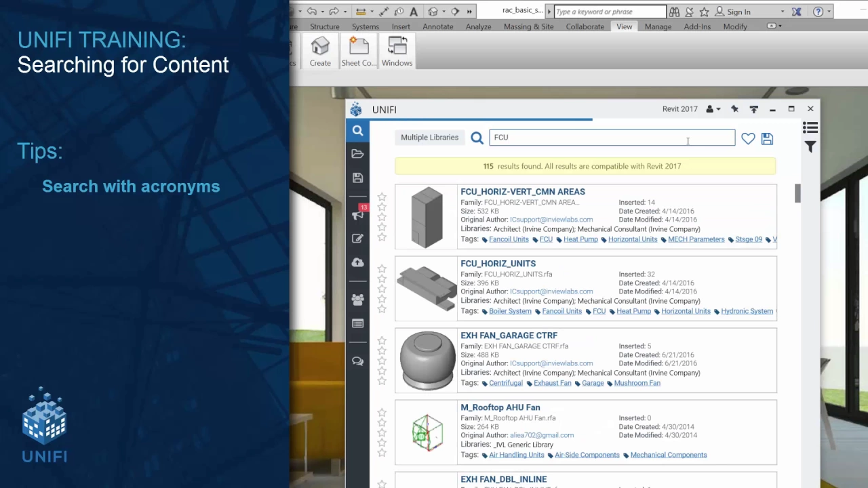Viewport: 868px width, 488px height.
Task: Expand the Redo history dropdown arrow
Action: pyautogui.click(x=344, y=12)
